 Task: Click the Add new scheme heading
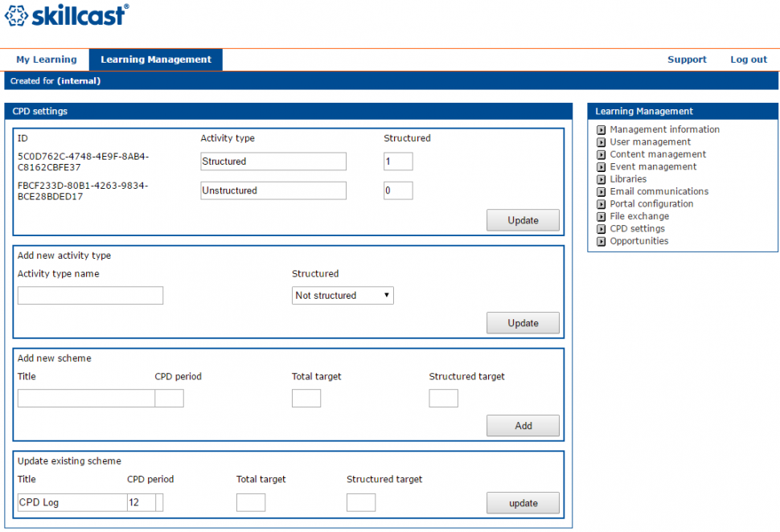click(54, 358)
